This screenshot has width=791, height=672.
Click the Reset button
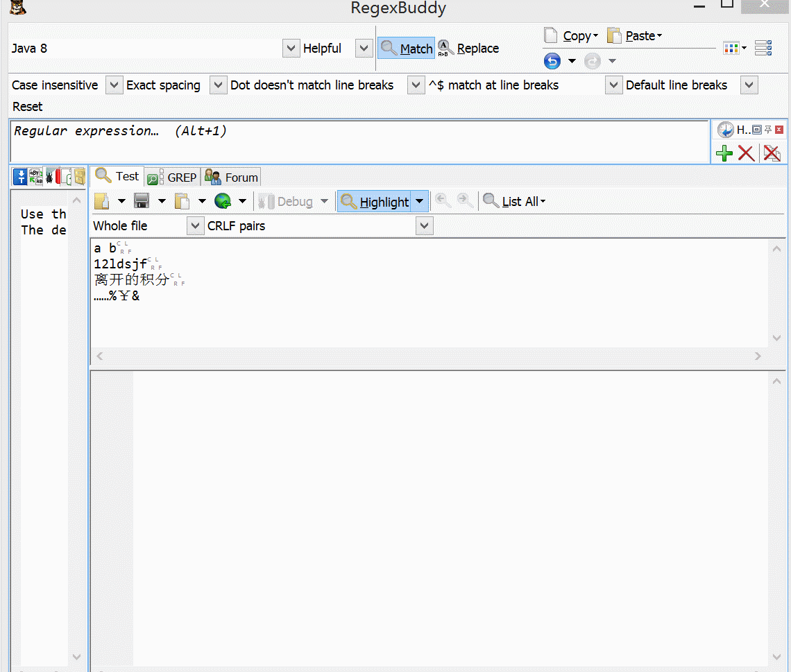(27, 107)
